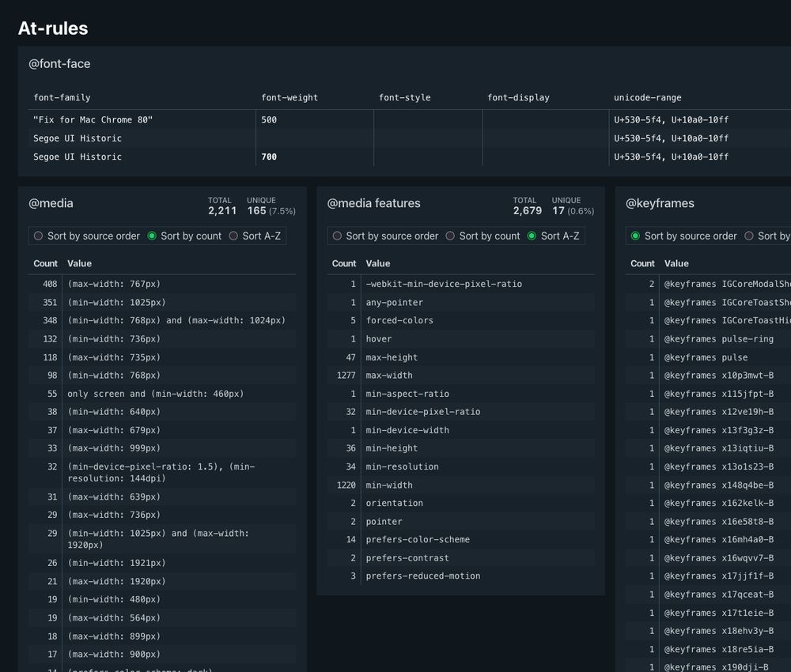Click the @media features total 2,679

[x=528, y=211]
